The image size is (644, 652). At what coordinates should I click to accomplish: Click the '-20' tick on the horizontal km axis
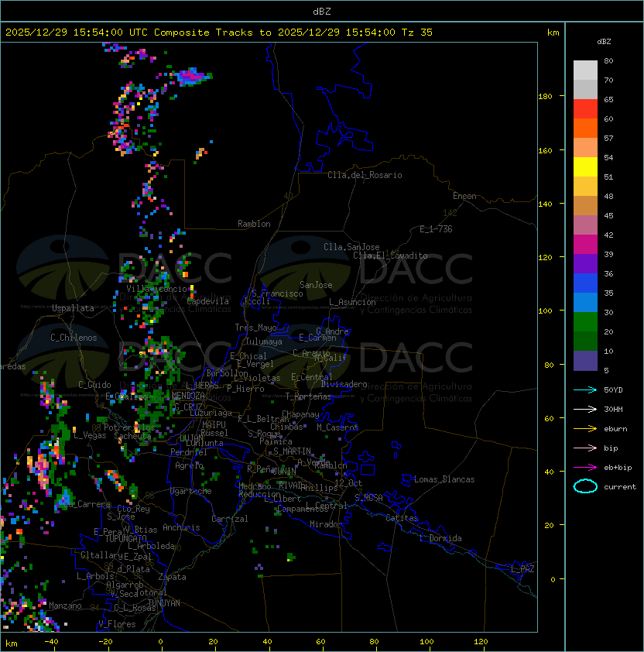[x=105, y=642]
